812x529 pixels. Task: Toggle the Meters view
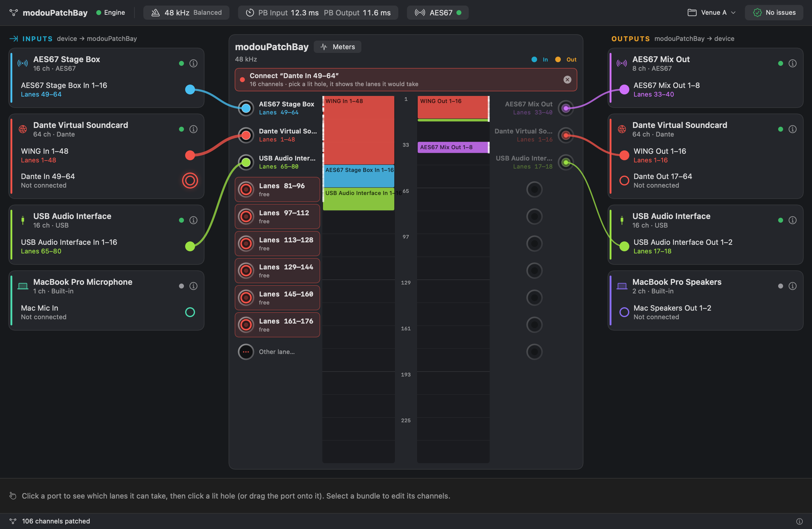[x=338, y=47]
